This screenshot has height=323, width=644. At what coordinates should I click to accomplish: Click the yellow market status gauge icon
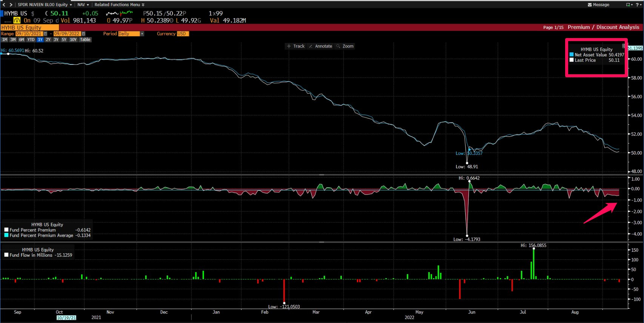[17, 20]
